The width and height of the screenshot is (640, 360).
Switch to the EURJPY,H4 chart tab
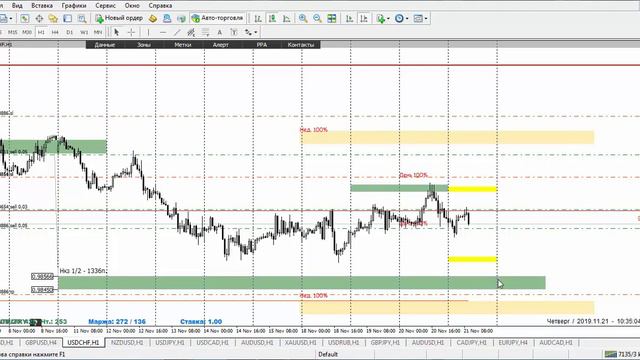[x=513, y=343]
